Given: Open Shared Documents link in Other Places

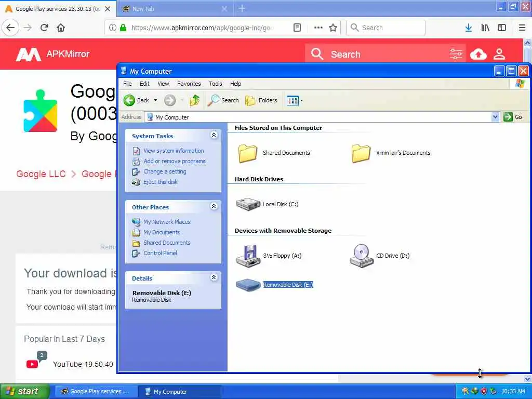Looking at the screenshot, I should tap(167, 243).
